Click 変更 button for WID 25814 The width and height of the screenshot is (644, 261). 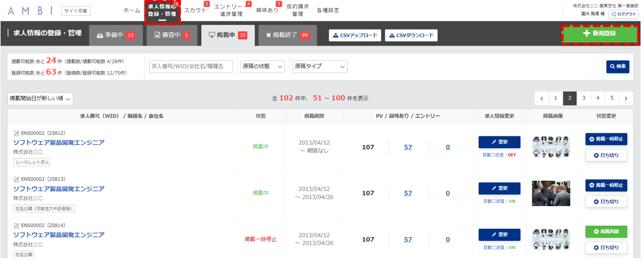coord(499,234)
